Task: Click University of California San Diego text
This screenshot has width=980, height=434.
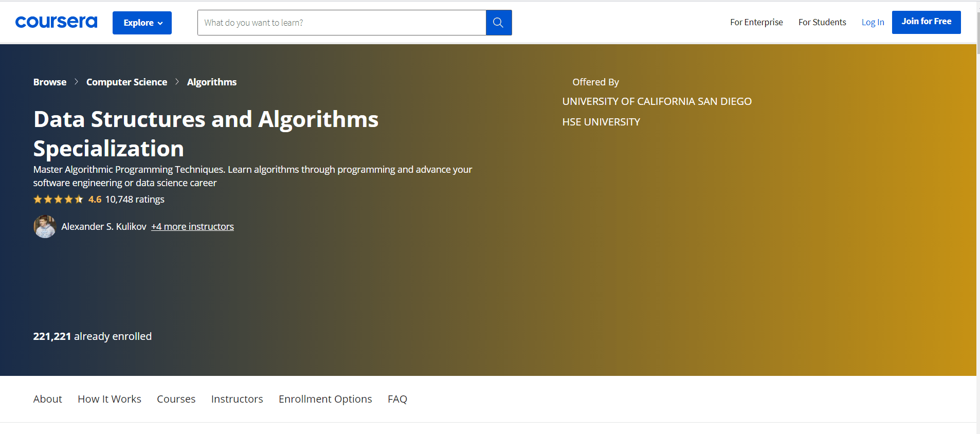Action: [657, 101]
